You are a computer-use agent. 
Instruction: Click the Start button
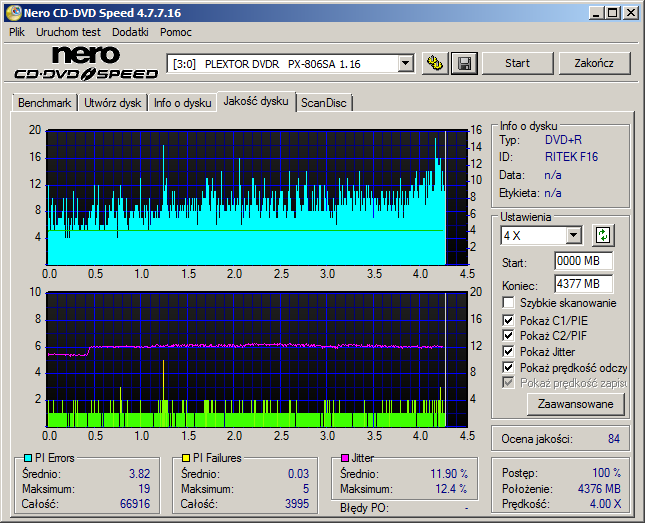pyautogui.click(x=517, y=63)
